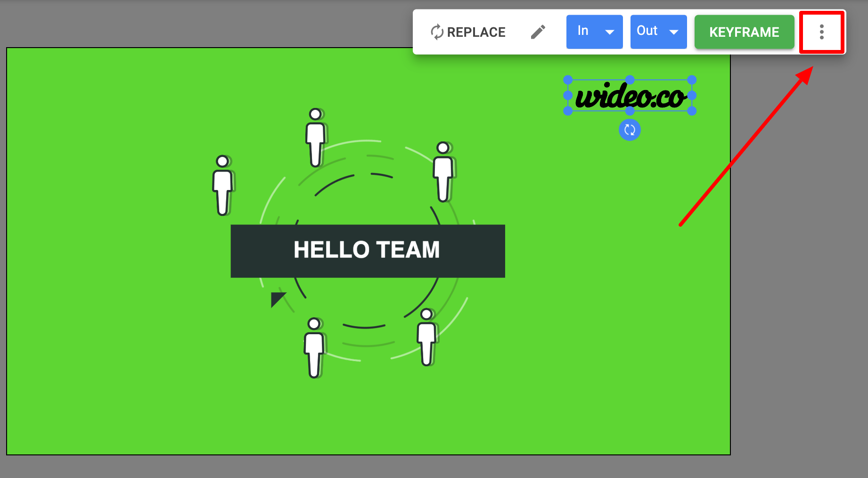
Task: Click the black triangle arrow shape
Action: (277, 299)
